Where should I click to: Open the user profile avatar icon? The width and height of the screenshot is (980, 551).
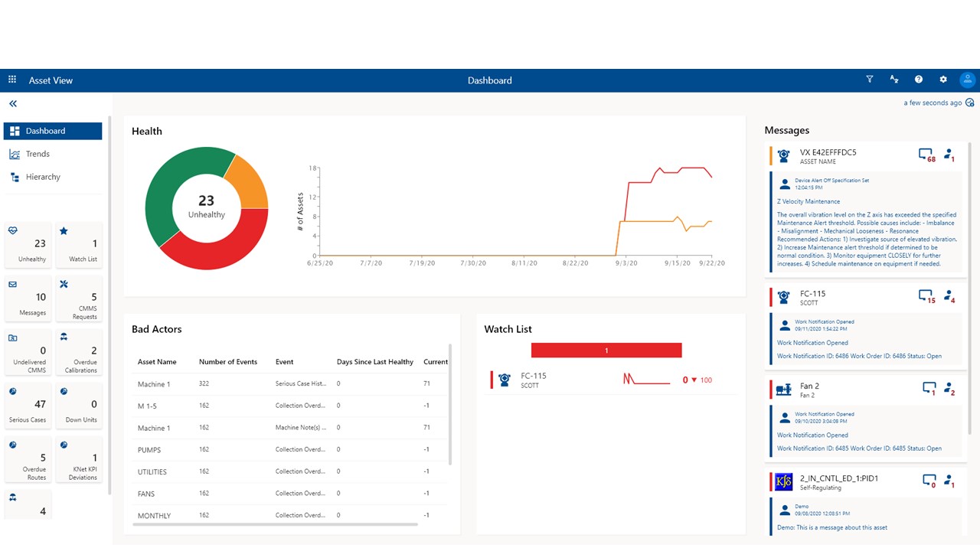click(967, 79)
